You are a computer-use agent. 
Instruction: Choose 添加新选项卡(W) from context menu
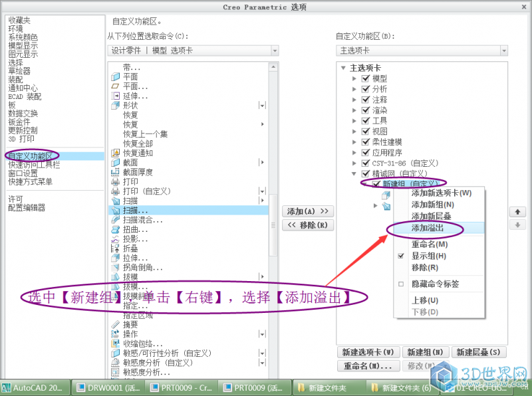[442, 193]
